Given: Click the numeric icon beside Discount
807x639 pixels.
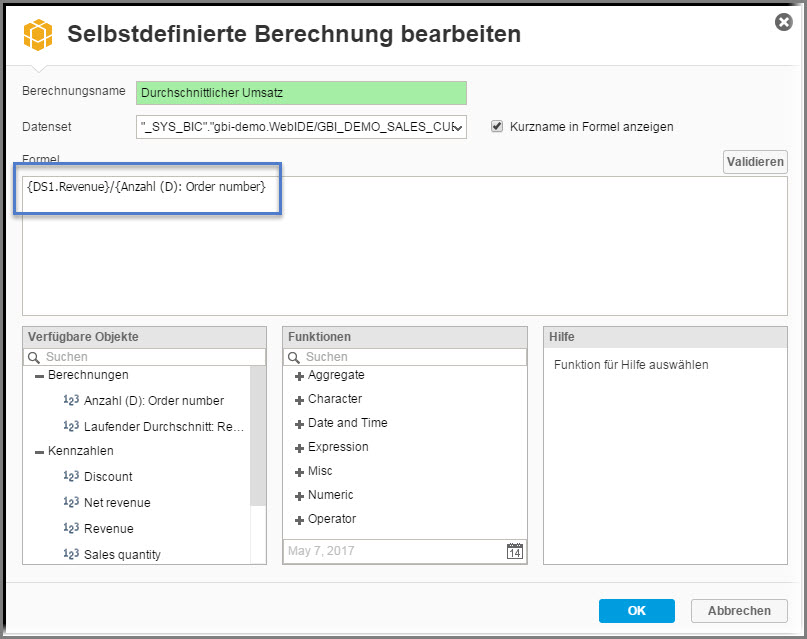Looking at the screenshot, I should [x=71, y=477].
